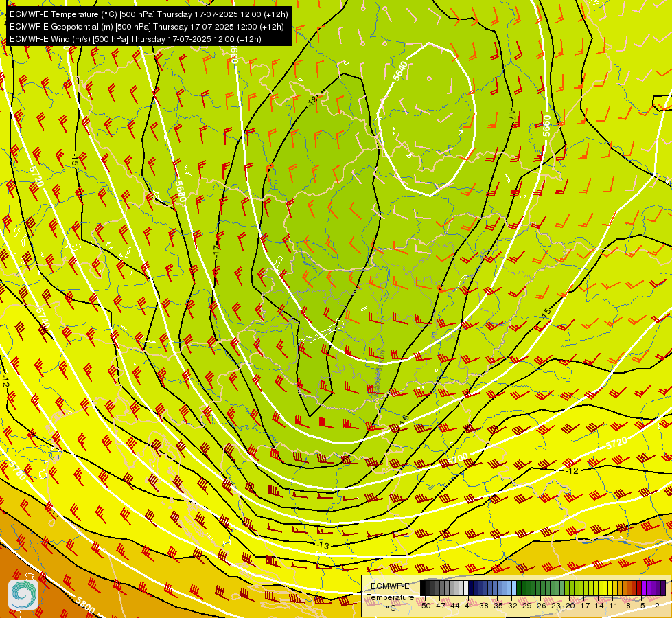Click the -20 legend tick label
This screenshot has height=618, width=672.
[570, 606]
